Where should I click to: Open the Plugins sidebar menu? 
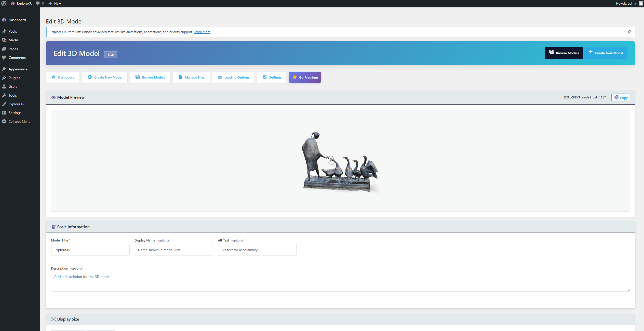click(14, 78)
